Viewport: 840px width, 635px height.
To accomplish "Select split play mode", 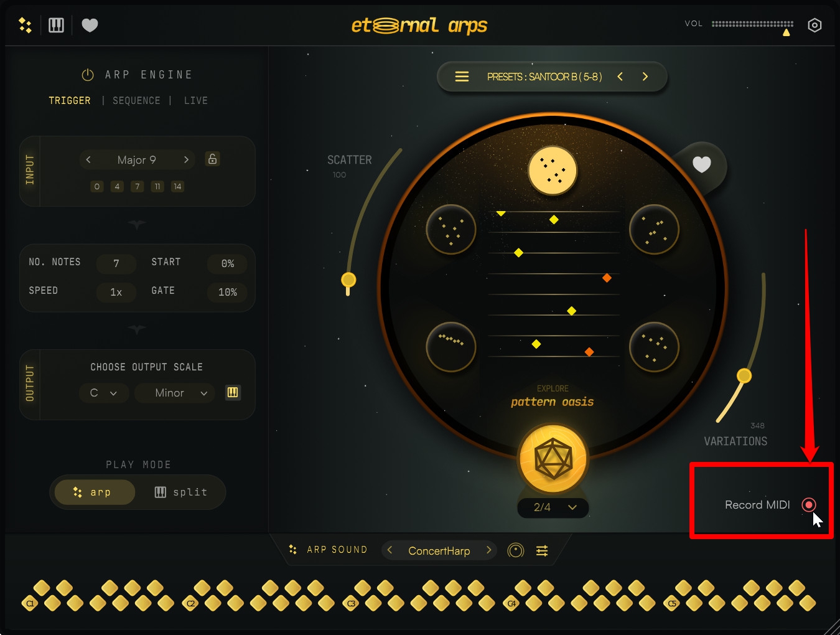I will pyautogui.click(x=180, y=492).
